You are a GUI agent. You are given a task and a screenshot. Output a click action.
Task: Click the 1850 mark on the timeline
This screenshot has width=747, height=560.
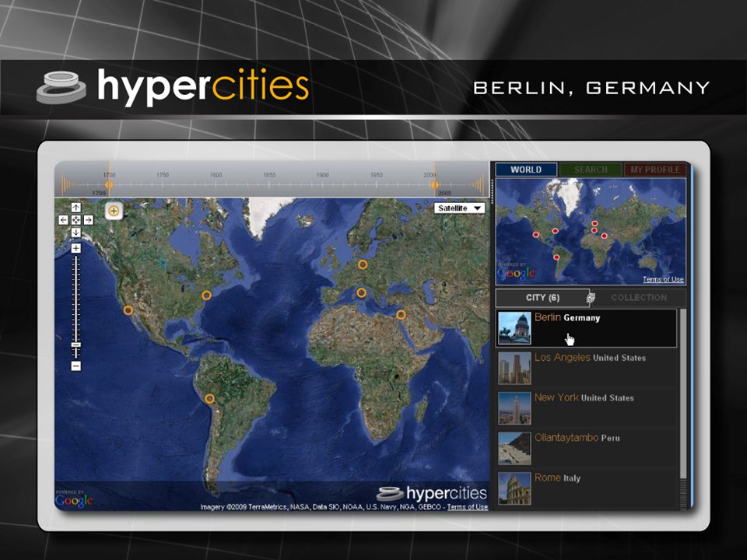pyautogui.click(x=269, y=175)
